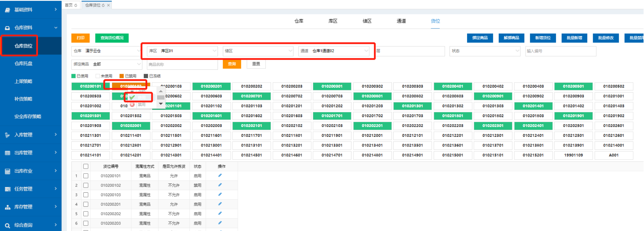Tick the checkbox for row 010200102
The width and height of the screenshot is (644, 231).
coord(86,185)
